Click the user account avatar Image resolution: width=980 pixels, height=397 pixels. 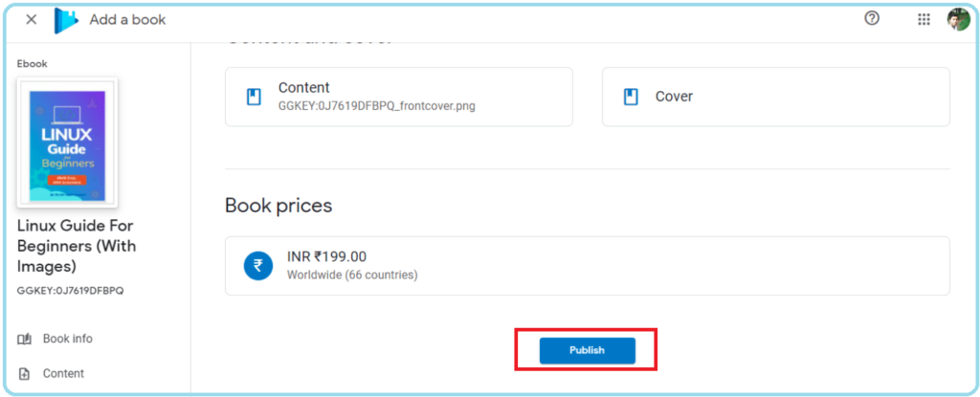click(x=958, y=19)
